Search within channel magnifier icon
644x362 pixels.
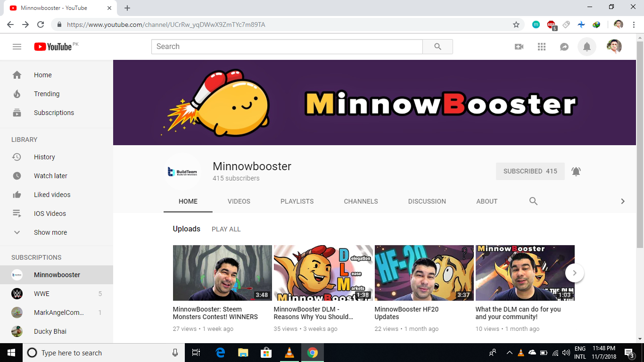pos(533,201)
